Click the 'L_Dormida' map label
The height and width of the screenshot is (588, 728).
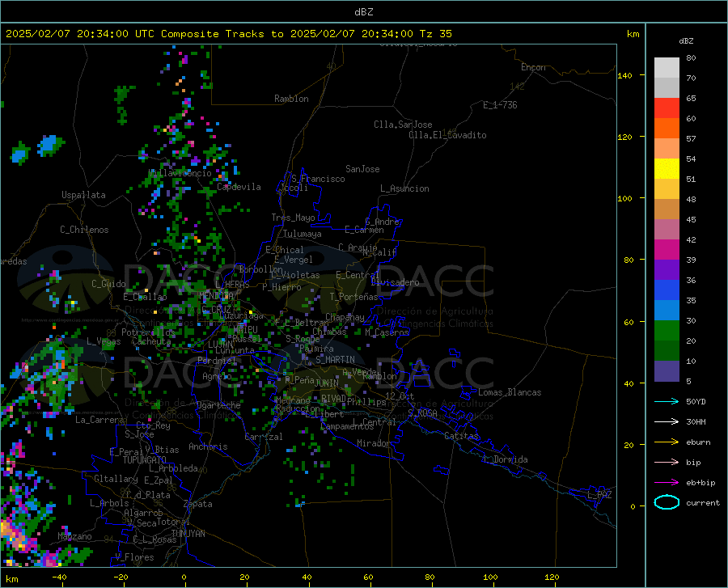point(506,459)
